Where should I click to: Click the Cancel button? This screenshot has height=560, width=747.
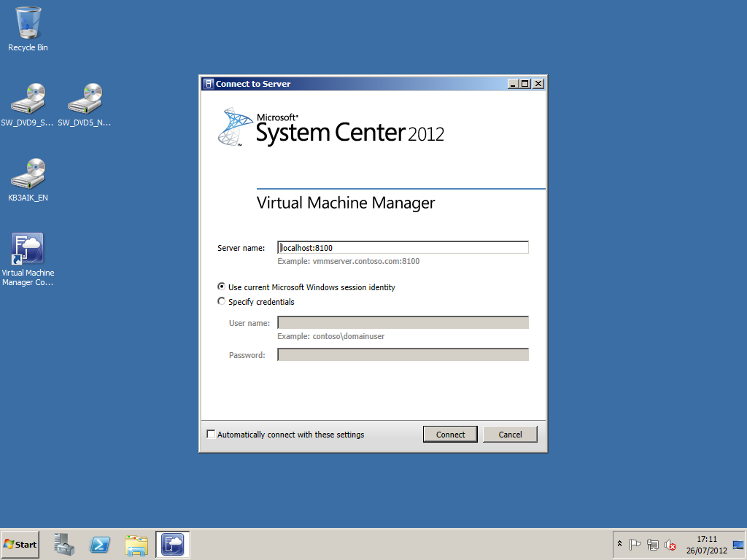pos(510,435)
